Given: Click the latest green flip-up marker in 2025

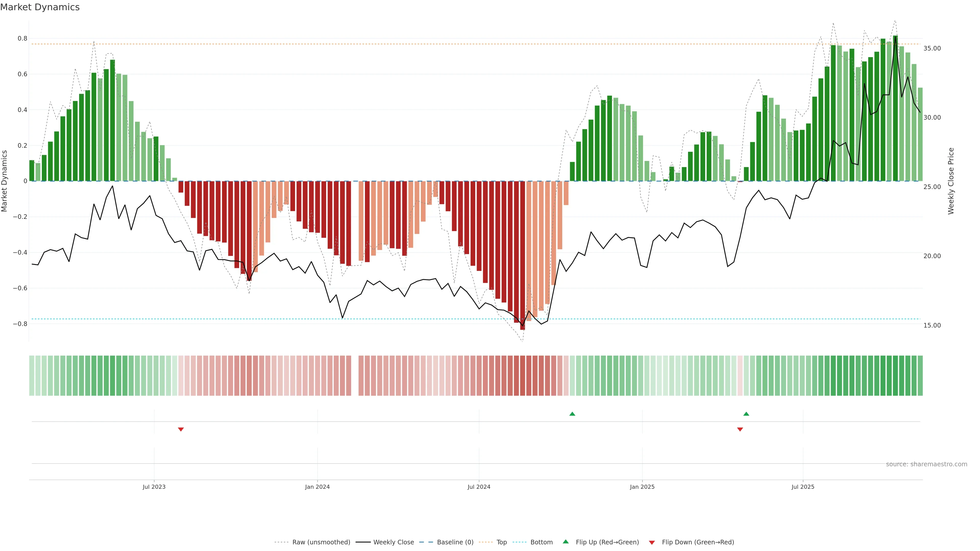Looking at the screenshot, I should [x=746, y=414].
